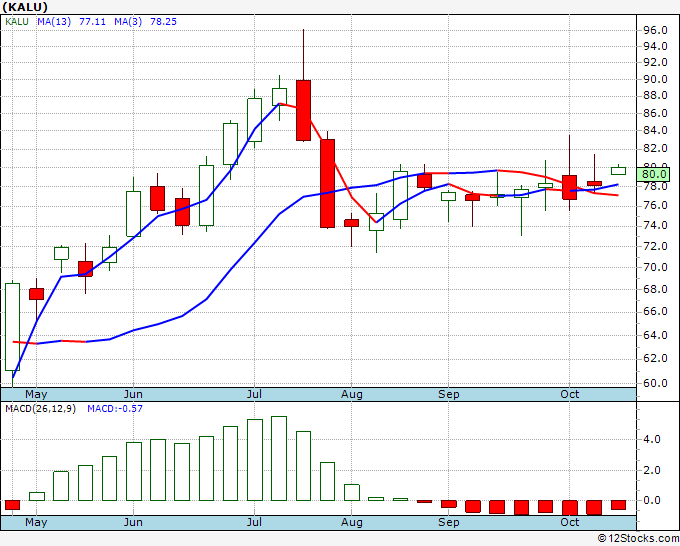Click the 96.0 price axis label
Screen dimensions: 680x546
point(654,31)
